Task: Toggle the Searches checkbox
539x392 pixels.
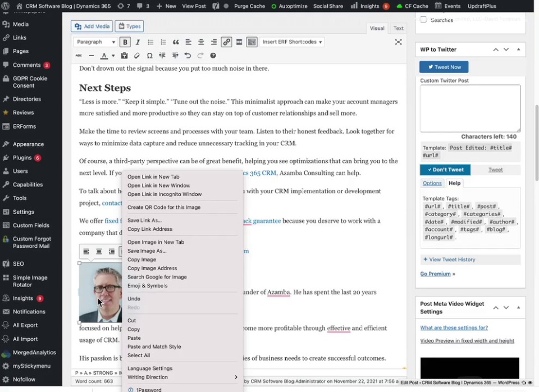Action: pyautogui.click(x=423, y=20)
